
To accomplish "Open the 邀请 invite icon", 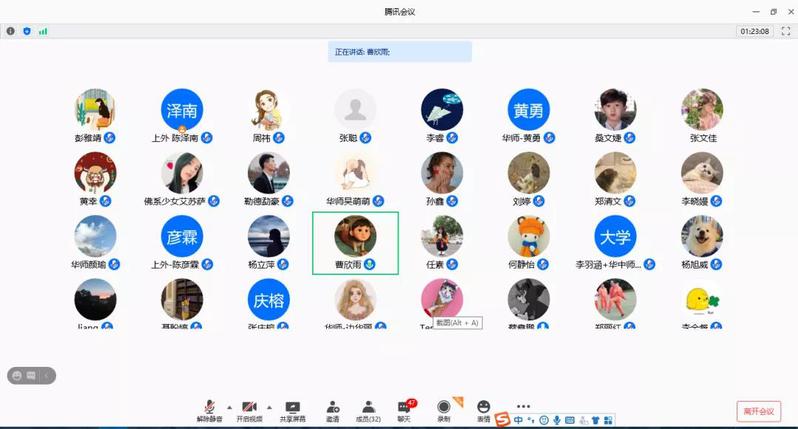I will (x=332, y=410).
